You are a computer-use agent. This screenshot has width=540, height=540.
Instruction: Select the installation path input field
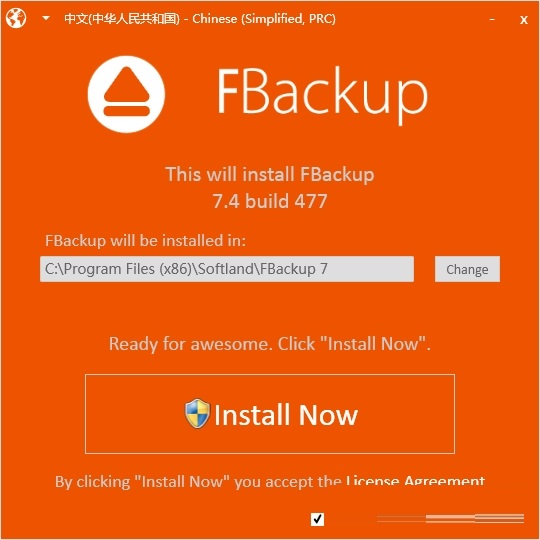point(227,269)
